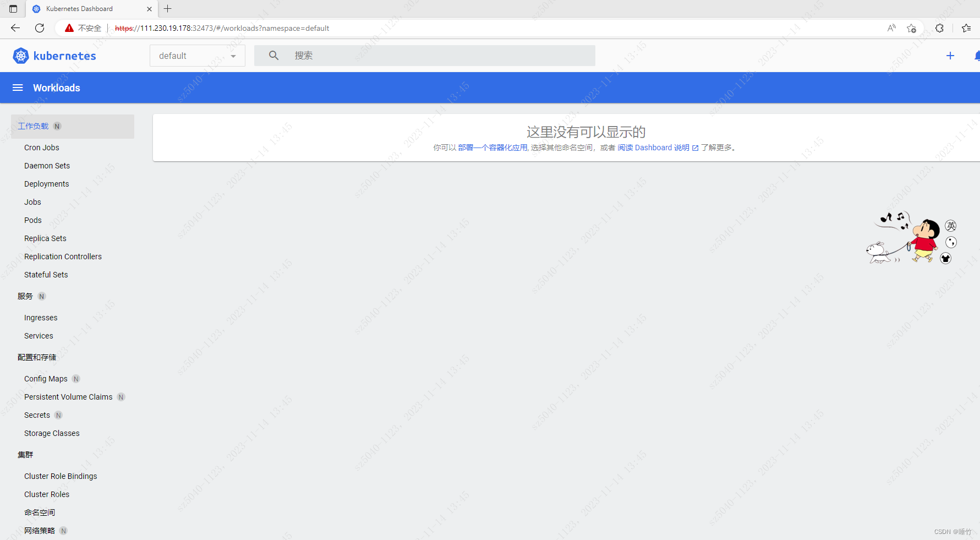Open the default namespace dropdown

(198, 56)
